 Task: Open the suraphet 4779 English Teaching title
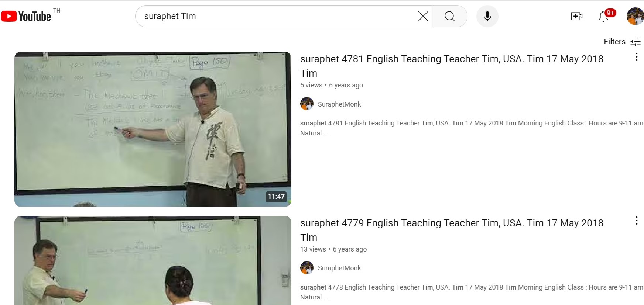(452, 230)
